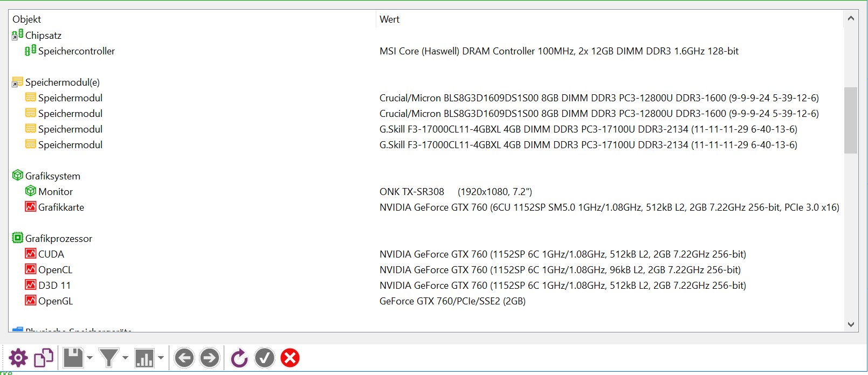Click the green Speichercontroller icon

point(31,51)
